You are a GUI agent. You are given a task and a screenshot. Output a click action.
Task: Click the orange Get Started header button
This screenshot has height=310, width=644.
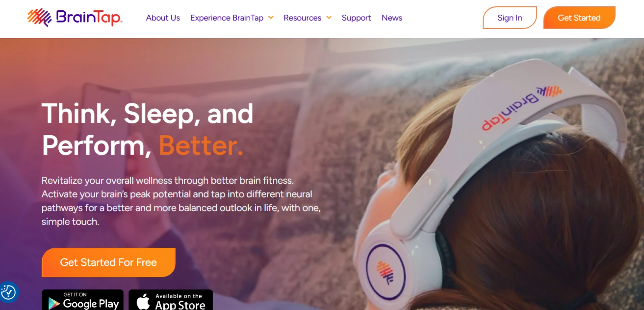(x=579, y=18)
